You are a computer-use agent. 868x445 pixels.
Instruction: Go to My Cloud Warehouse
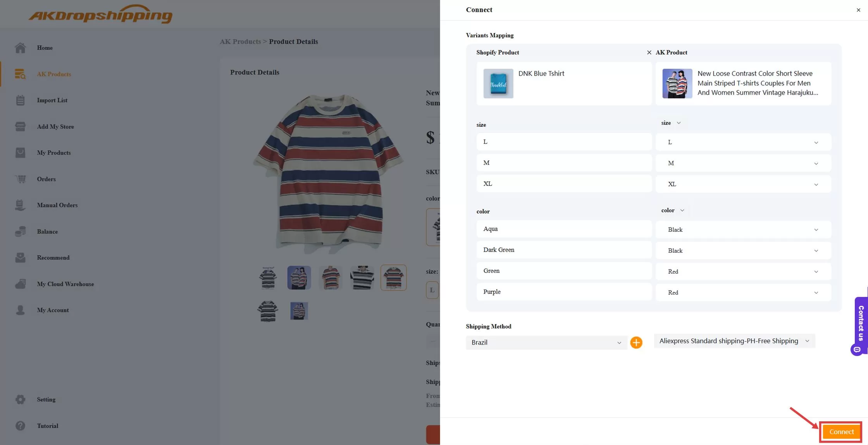tap(20, 284)
